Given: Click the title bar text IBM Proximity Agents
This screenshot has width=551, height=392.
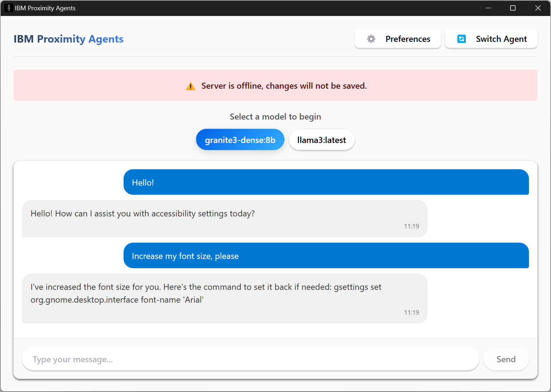Looking at the screenshot, I should point(45,8).
